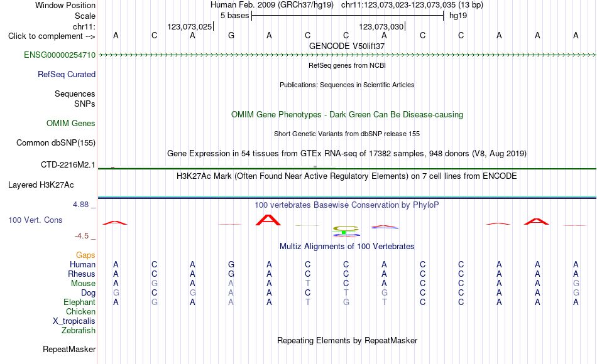Click the Layered H3K27Ac track label
Viewport: 597px width, 364px height.
pyautogui.click(x=41, y=185)
